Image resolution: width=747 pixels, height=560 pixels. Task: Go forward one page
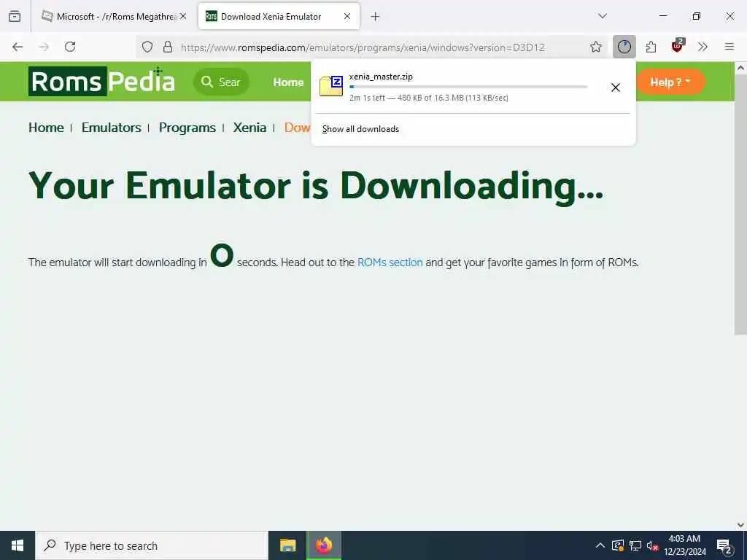pos(44,47)
